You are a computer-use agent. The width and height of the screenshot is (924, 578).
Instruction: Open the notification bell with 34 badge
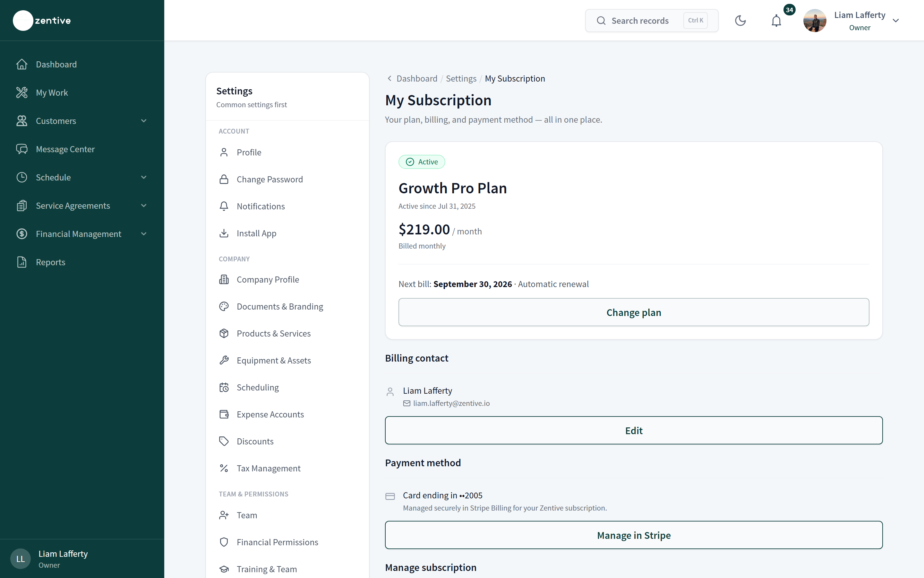(776, 21)
